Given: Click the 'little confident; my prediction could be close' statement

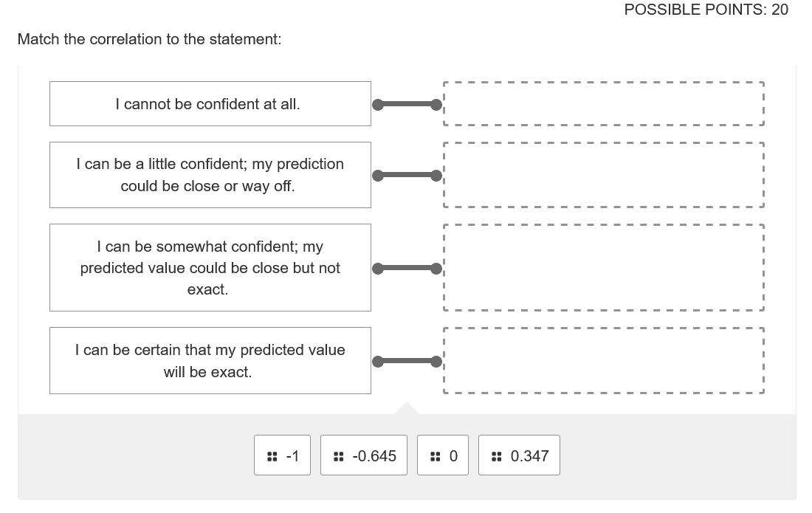Looking at the screenshot, I should point(210,174).
